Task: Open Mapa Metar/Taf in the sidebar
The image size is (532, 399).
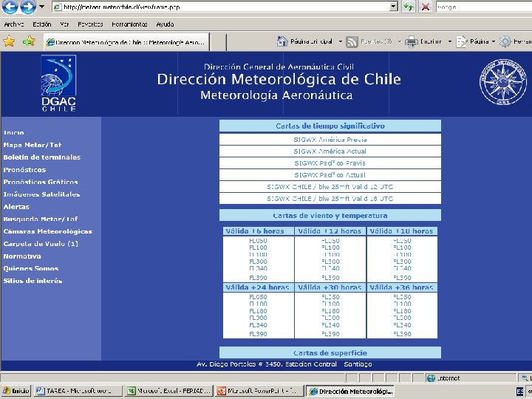Action: pyautogui.click(x=33, y=145)
